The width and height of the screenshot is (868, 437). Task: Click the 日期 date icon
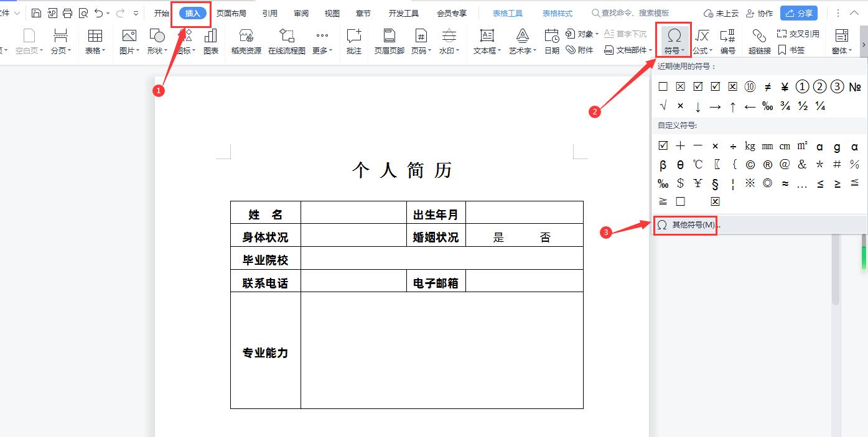coord(552,42)
